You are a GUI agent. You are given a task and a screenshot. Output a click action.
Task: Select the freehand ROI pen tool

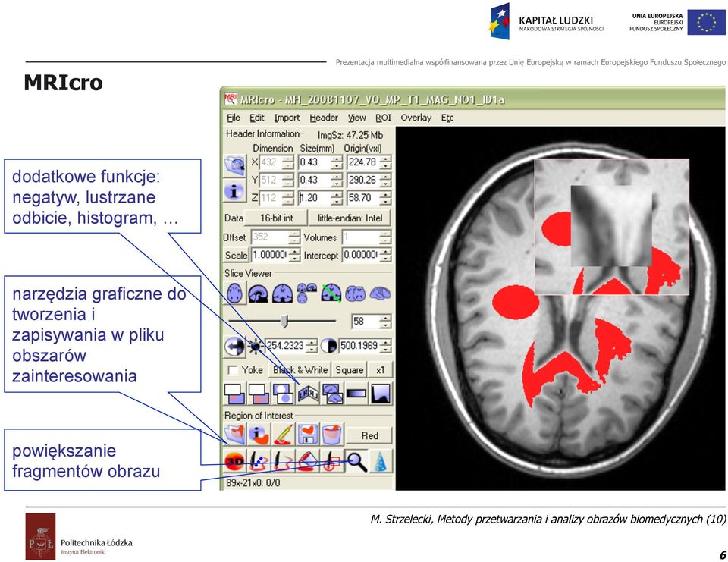click(283, 461)
